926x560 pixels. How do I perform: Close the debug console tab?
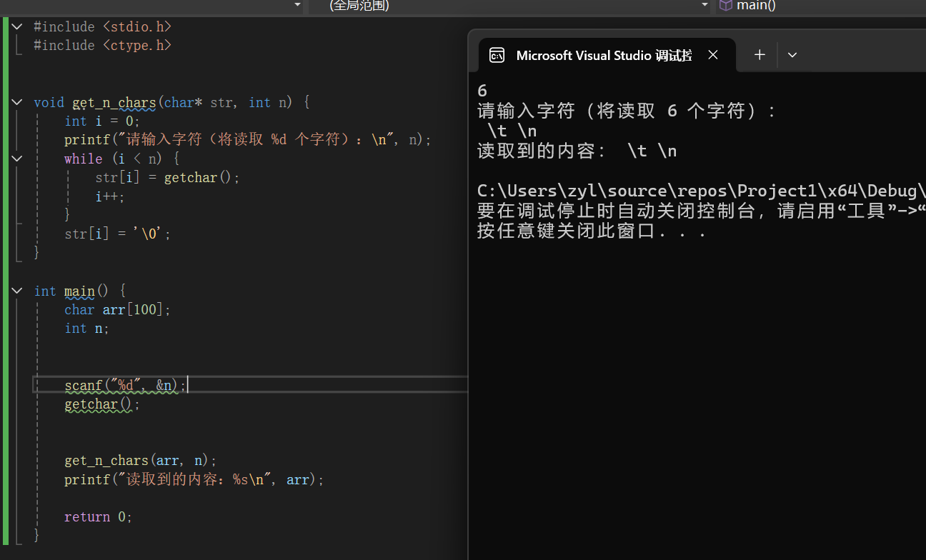click(x=713, y=55)
